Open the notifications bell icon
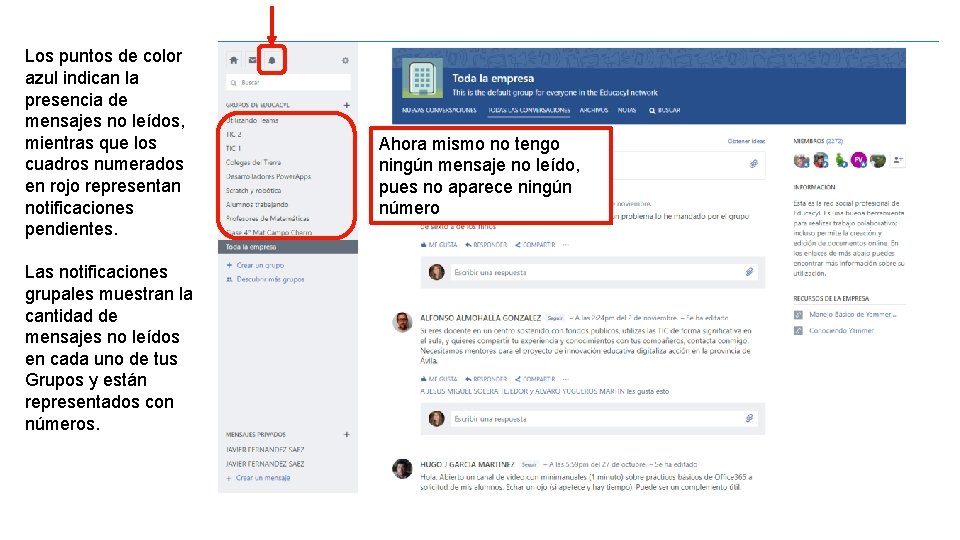Viewport: 960px width, 540px height. (272, 60)
